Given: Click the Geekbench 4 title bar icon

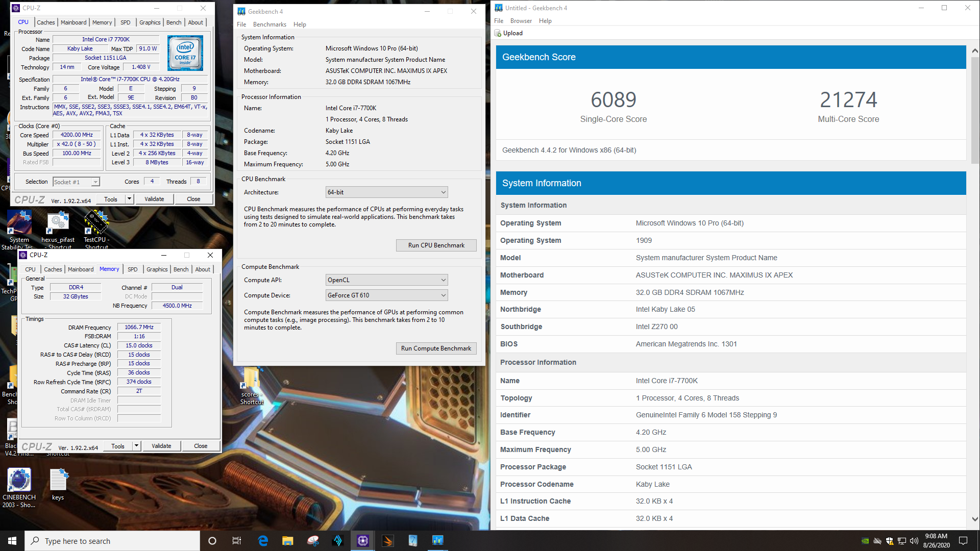Looking at the screenshot, I should point(241,11).
